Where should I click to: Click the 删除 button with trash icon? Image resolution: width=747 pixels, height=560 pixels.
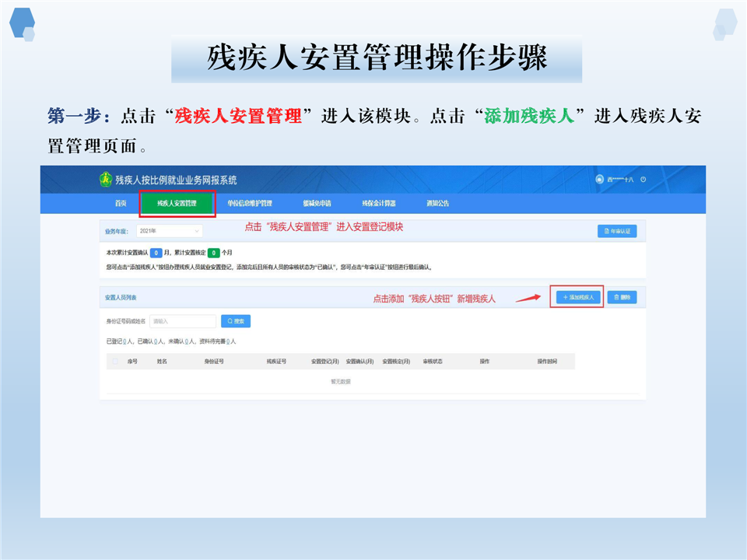click(x=622, y=297)
